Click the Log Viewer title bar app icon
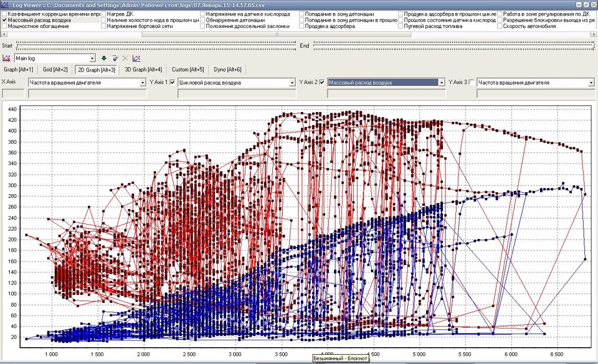Screen dimensions: 598x364 (6, 5)
